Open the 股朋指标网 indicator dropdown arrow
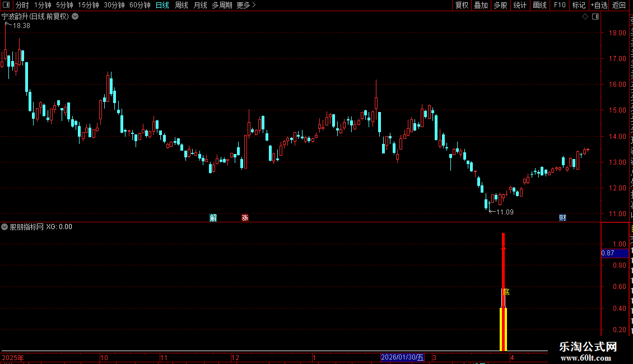The width and height of the screenshot is (633, 364). (4, 227)
